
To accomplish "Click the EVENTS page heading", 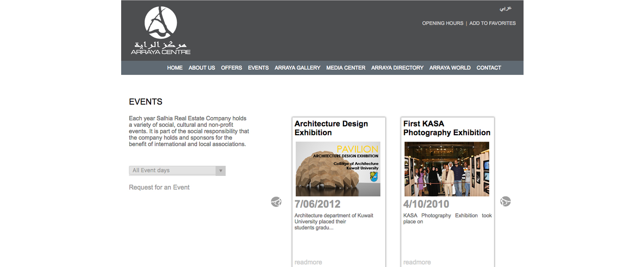I will pyautogui.click(x=146, y=102).
